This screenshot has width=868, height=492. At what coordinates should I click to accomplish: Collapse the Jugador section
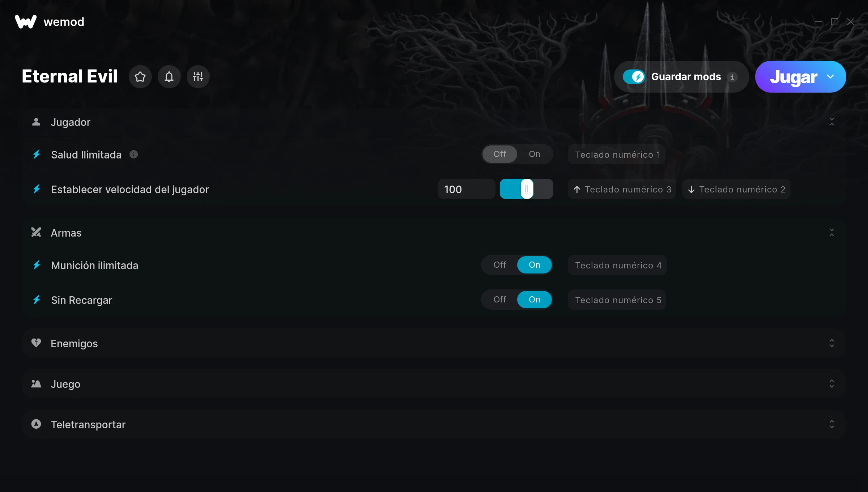click(x=832, y=122)
